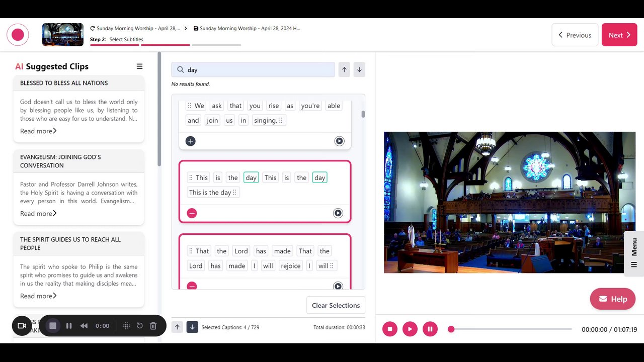Proceed with the Next button
This screenshot has height=362, width=644.
(x=619, y=35)
